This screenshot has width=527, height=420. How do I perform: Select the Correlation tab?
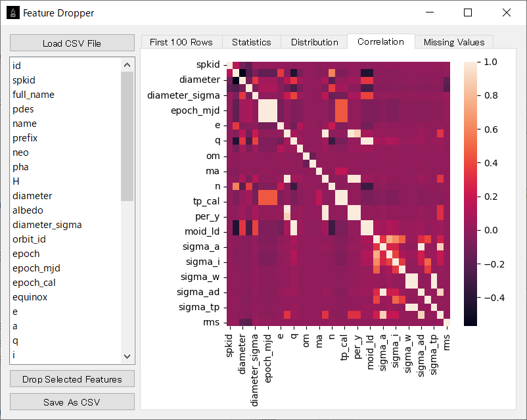[x=381, y=41]
